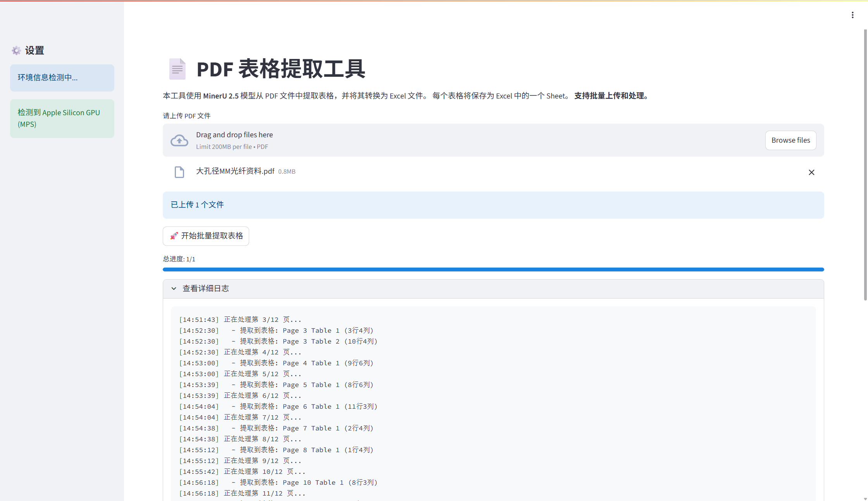Start batch table extraction with 开始批量提取表格
This screenshot has width=868, height=501.
[x=206, y=236]
